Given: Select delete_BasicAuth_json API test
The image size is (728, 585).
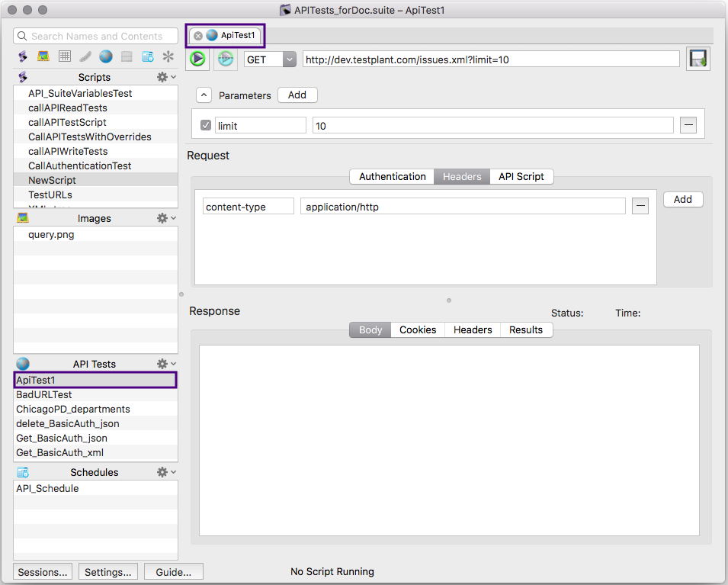Looking at the screenshot, I should 95,423.
